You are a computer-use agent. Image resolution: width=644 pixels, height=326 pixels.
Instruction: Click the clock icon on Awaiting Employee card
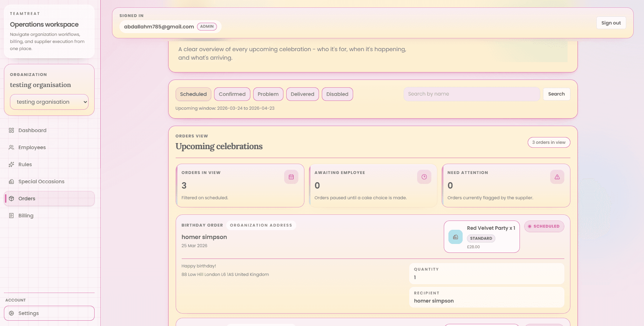point(424,176)
